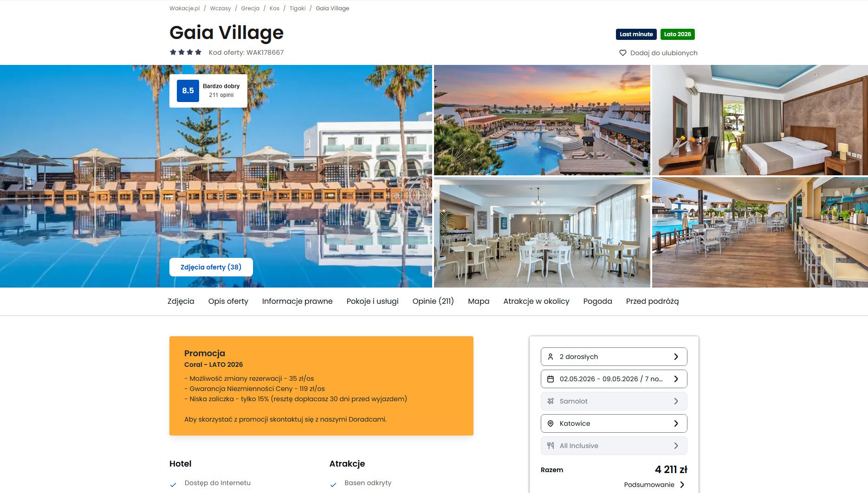Open the sunset aerial pool photo thumbnail
The height and width of the screenshot is (493, 868).
coord(542,120)
